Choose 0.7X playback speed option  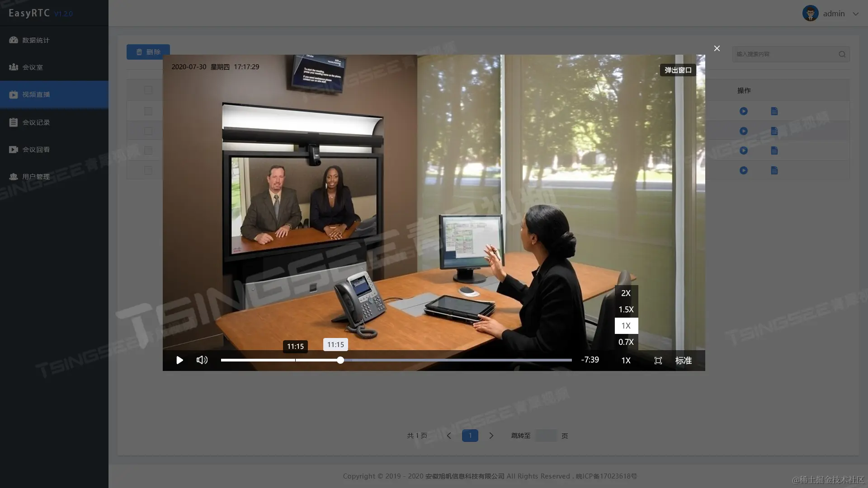tap(626, 342)
